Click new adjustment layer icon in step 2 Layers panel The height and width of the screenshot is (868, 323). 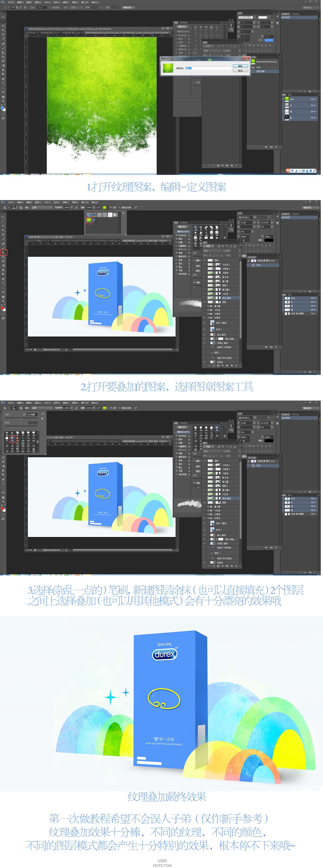click(x=223, y=366)
